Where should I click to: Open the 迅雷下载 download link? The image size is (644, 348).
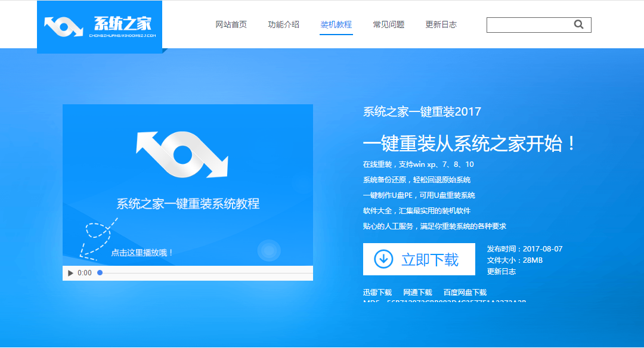tap(377, 292)
